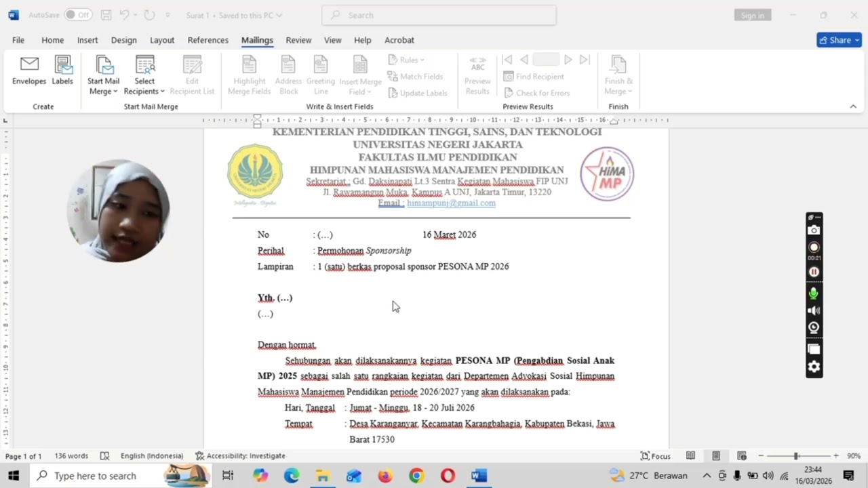Collapse the ribbon with the chevron

coord(853,106)
